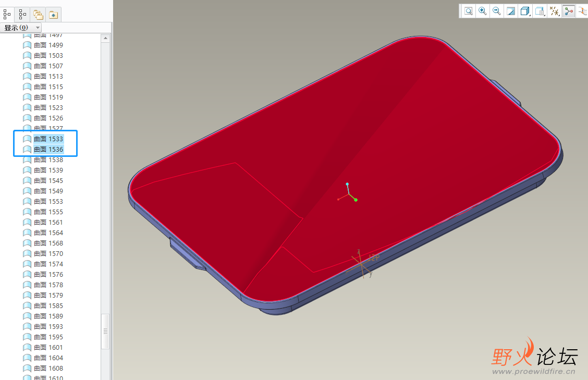Open the Saved Views list dropdown
Viewport: 588px width, 380px height.
pyautogui.click(x=540, y=11)
